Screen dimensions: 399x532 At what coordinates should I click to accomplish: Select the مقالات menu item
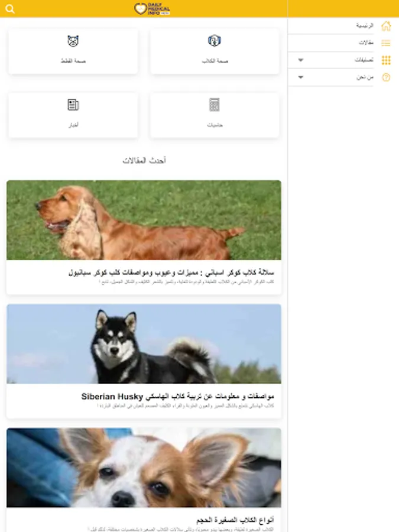[x=366, y=43]
